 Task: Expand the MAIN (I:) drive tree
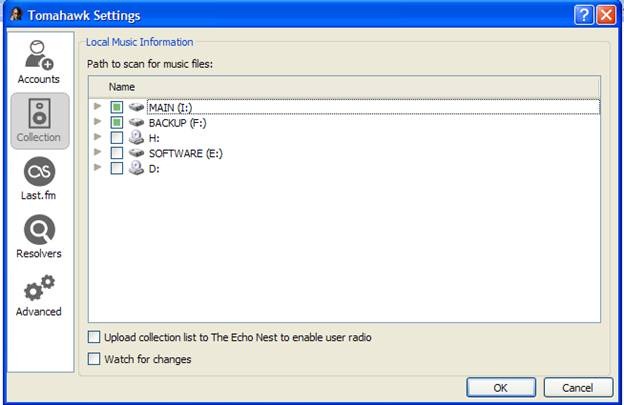coord(97,106)
